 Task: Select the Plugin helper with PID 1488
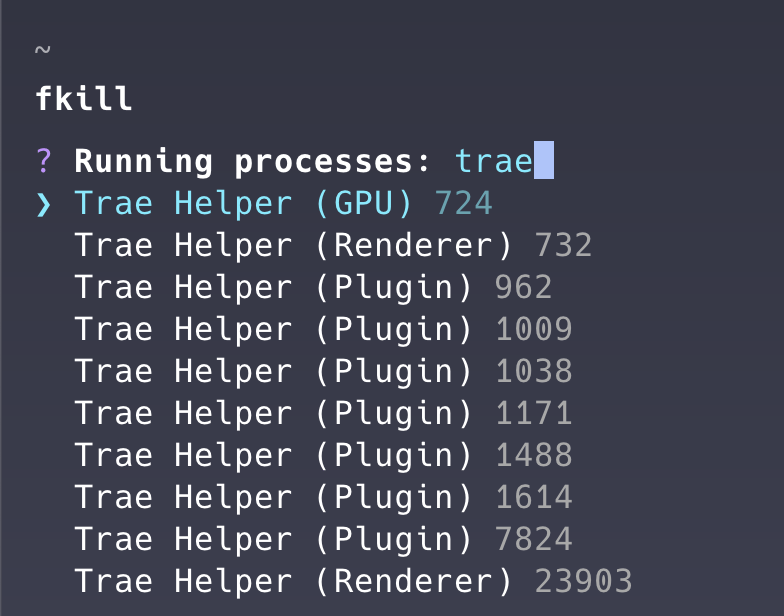[x=273, y=456]
